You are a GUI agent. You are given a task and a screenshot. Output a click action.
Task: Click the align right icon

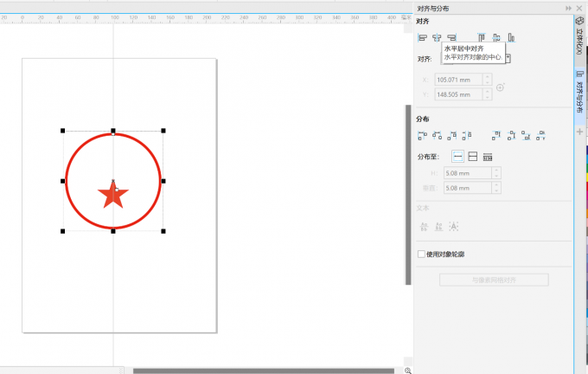[451, 37]
